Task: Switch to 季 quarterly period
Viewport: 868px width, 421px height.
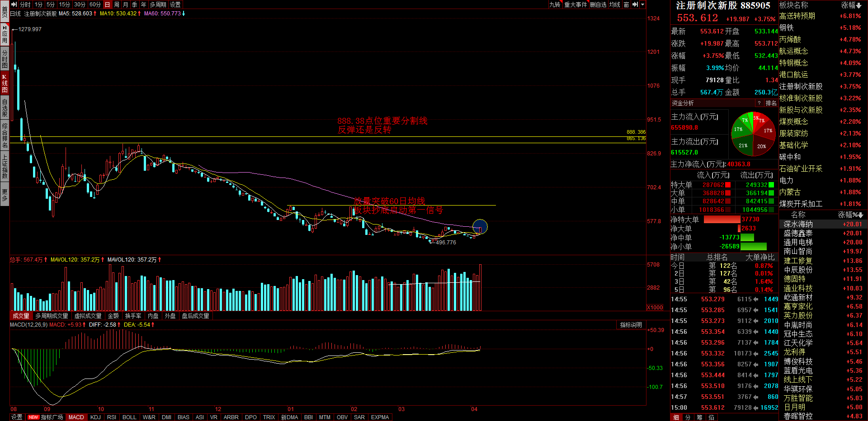Action: tap(135, 5)
